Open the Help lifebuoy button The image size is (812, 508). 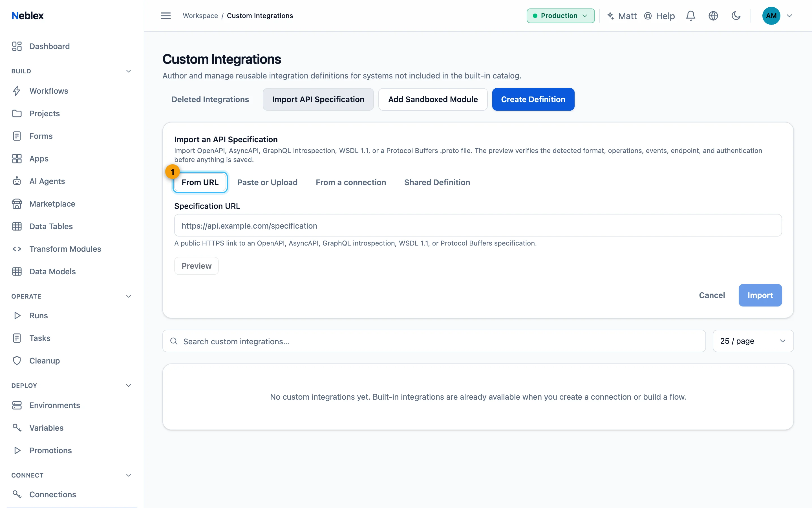tap(659, 16)
